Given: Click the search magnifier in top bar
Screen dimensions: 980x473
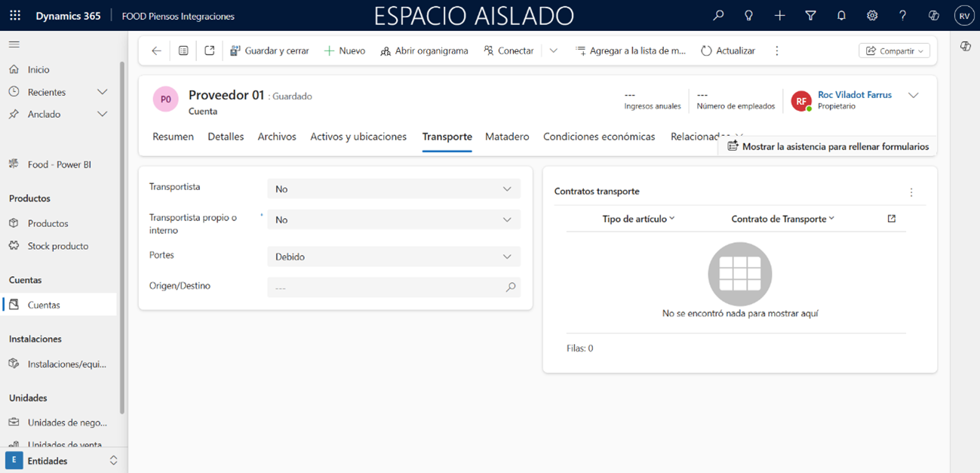Looking at the screenshot, I should [718, 16].
